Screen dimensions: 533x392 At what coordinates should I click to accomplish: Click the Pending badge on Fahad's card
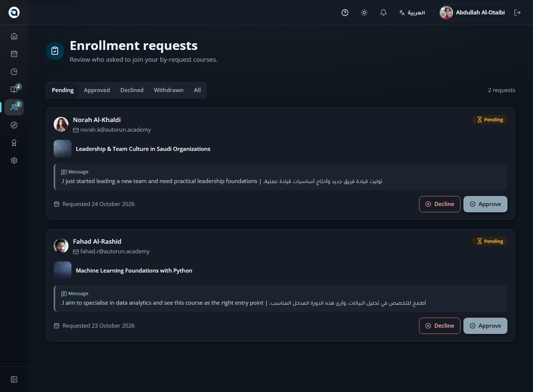pos(490,241)
